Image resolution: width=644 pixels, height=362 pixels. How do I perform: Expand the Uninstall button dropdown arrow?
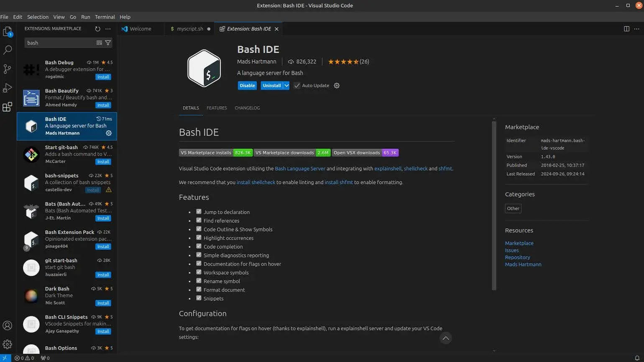tap(286, 86)
